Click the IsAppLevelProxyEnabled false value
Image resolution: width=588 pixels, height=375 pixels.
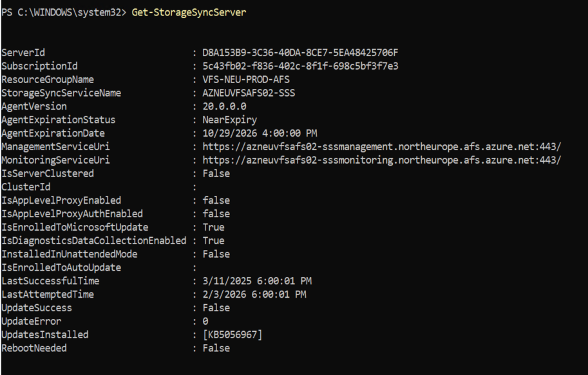coord(216,200)
